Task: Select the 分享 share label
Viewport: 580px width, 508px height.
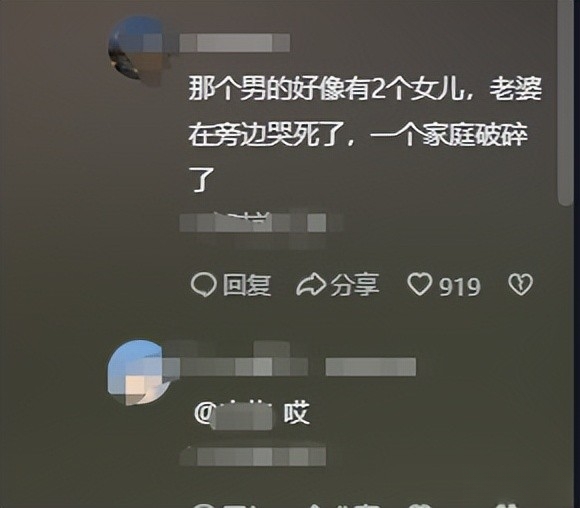Action: coord(355,285)
